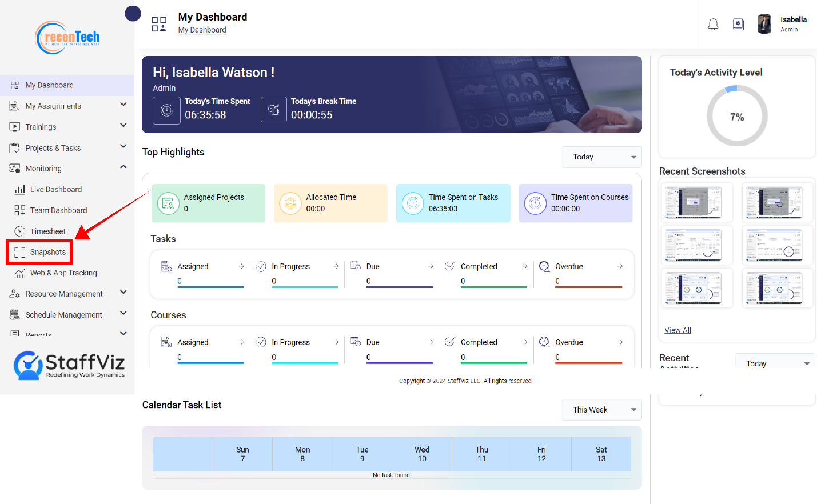Click the activity level progress ring
Image resolution: width=817 pixels, height=504 pixels.
point(737,116)
